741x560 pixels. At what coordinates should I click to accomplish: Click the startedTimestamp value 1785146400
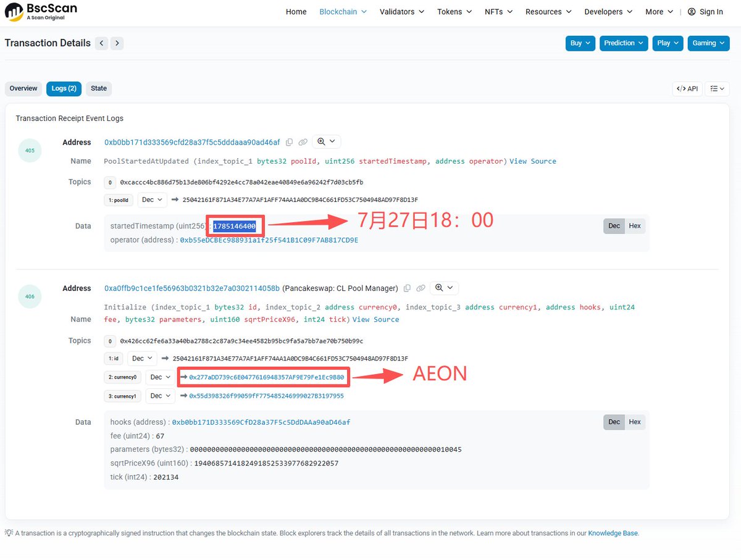[234, 227]
